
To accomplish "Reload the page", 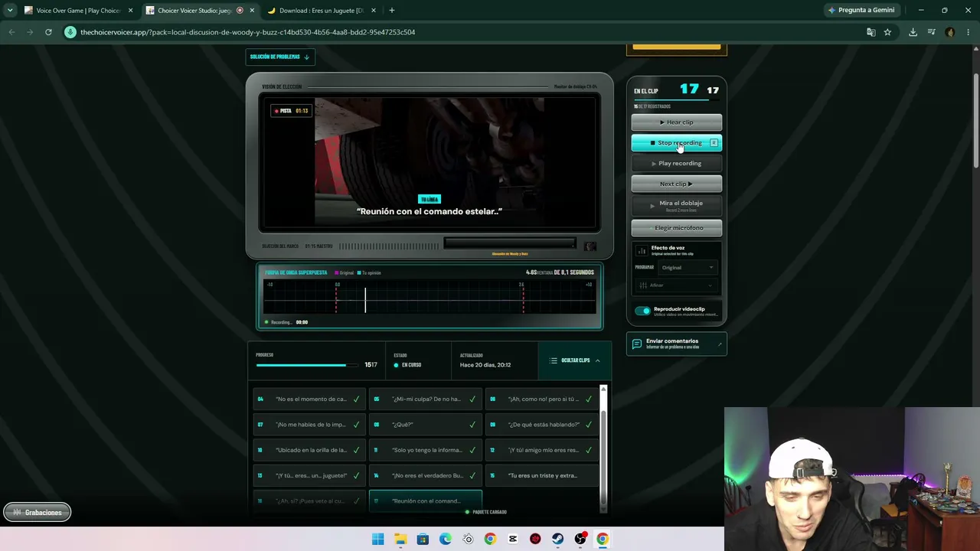I will click(x=48, y=32).
